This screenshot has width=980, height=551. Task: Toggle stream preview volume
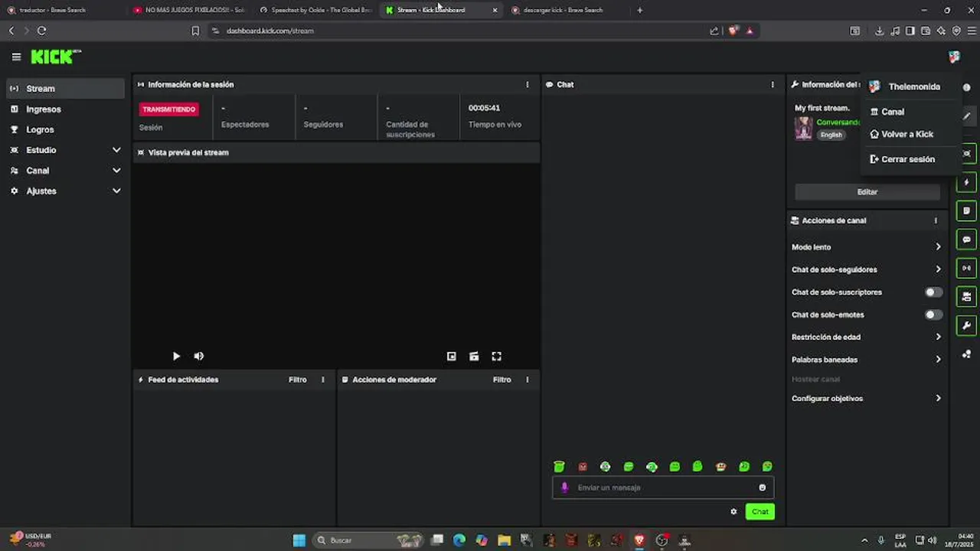pyautogui.click(x=199, y=356)
